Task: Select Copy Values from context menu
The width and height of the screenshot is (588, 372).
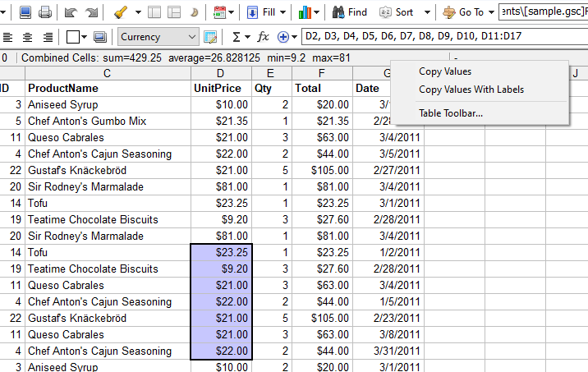Action: coord(445,72)
